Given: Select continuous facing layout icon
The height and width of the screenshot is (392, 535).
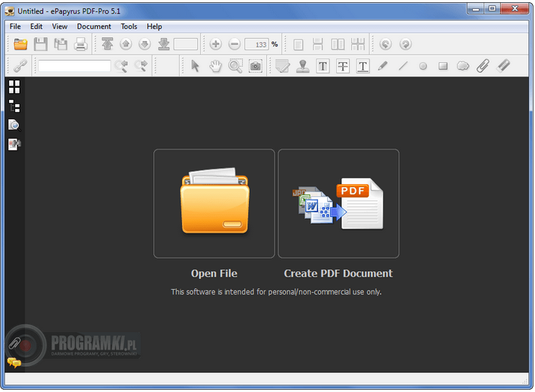Looking at the screenshot, I should 358,44.
